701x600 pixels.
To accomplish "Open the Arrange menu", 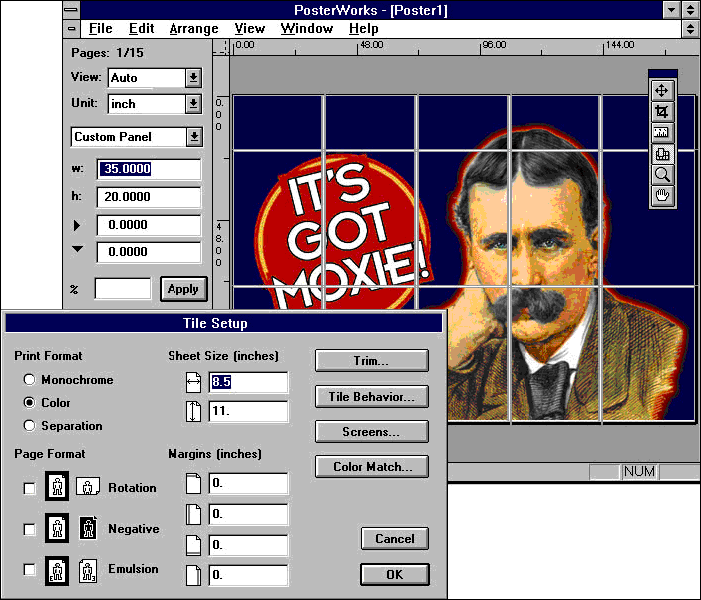I will coord(194,29).
